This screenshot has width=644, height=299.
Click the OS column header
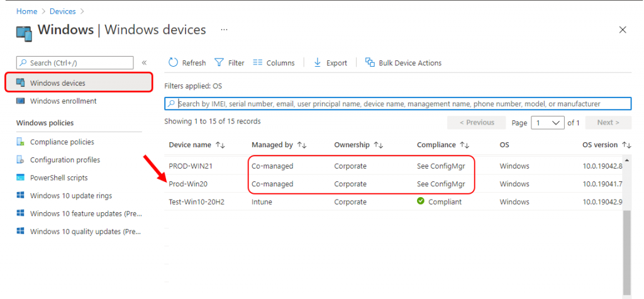504,145
